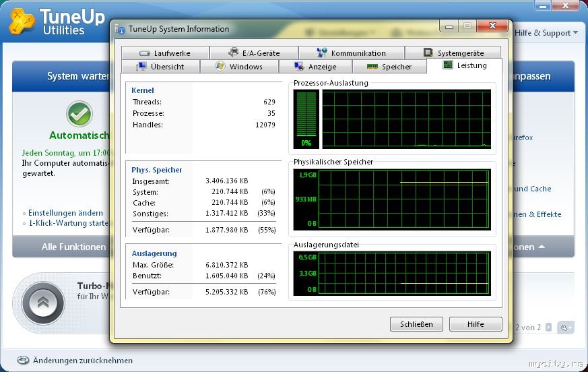
Task: Click the TuneUp Utilities logo icon
Action: pyautogui.click(x=22, y=21)
